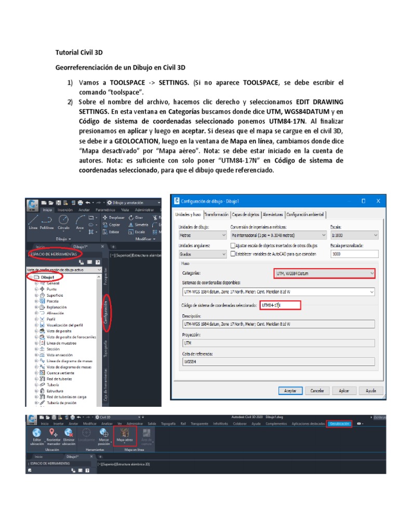Image resolution: width=399 pixels, height=532 pixels.
Task: Switch to Transformación tab
Action: pyautogui.click(x=217, y=215)
